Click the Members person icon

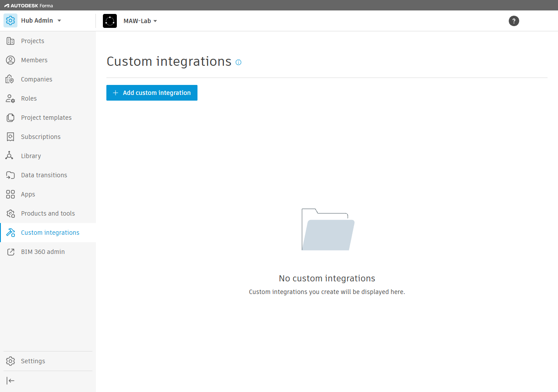tap(10, 60)
